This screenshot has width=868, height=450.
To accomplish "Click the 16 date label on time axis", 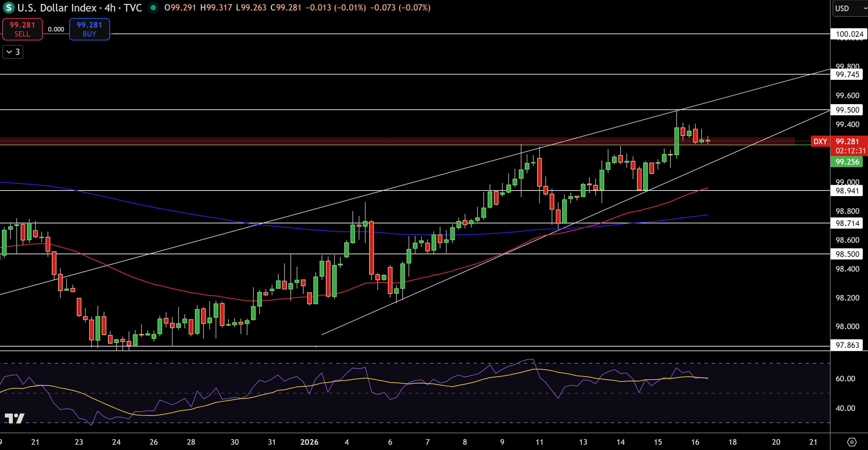I will pyautogui.click(x=695, y=442).
